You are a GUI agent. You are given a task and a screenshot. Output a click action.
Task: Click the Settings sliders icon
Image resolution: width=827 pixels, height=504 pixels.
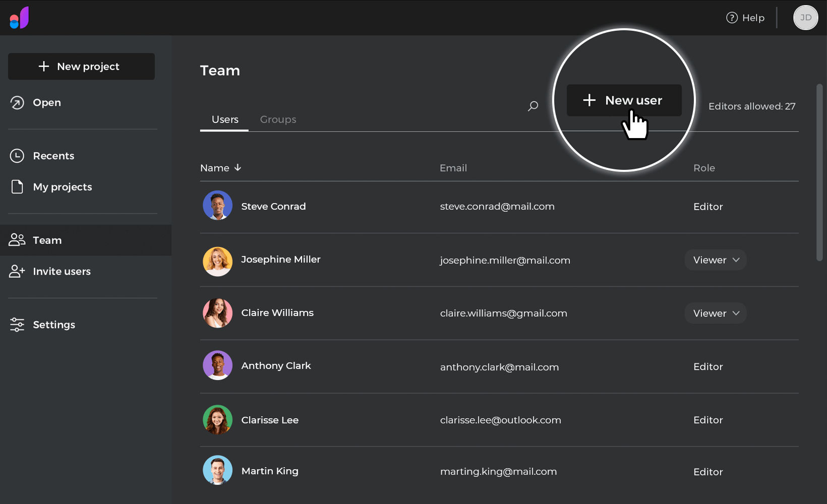click(17, 325)
